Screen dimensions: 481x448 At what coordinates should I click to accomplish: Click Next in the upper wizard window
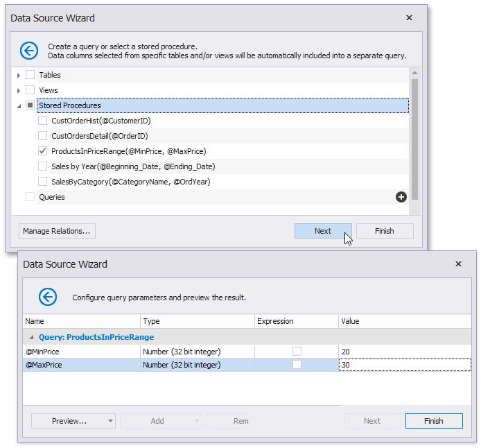coord(323,231)
